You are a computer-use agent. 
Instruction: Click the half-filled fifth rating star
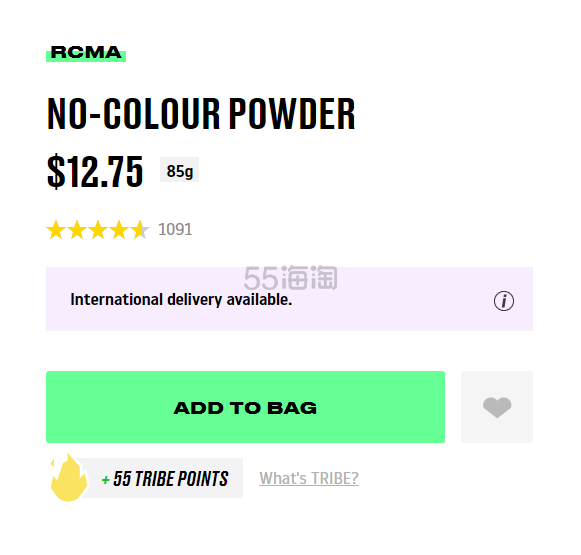pyautogui.click(x=140, y=230)
